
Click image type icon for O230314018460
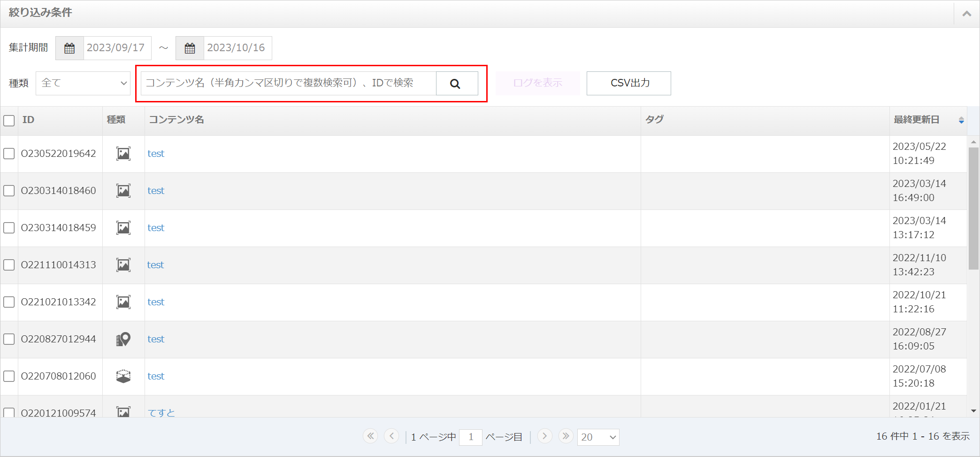(123, 191)
